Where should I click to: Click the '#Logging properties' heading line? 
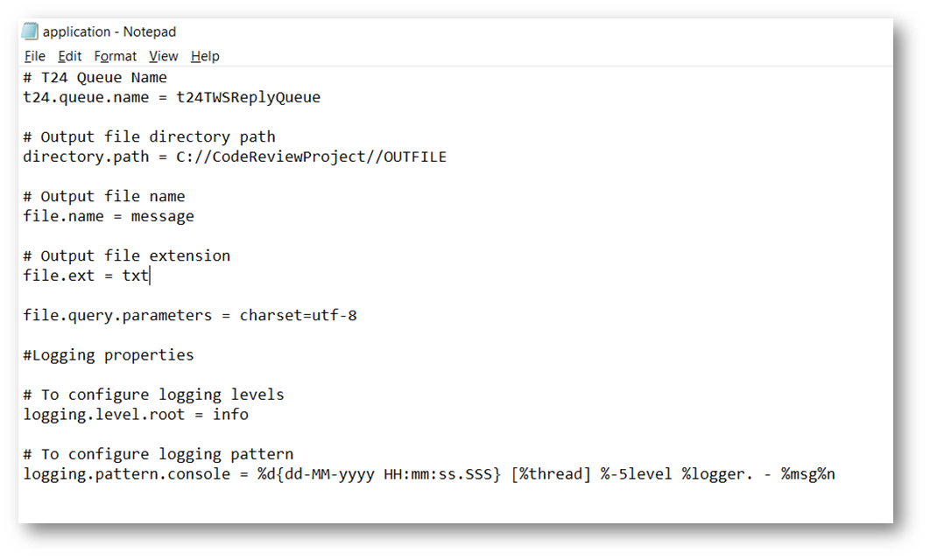109,355
